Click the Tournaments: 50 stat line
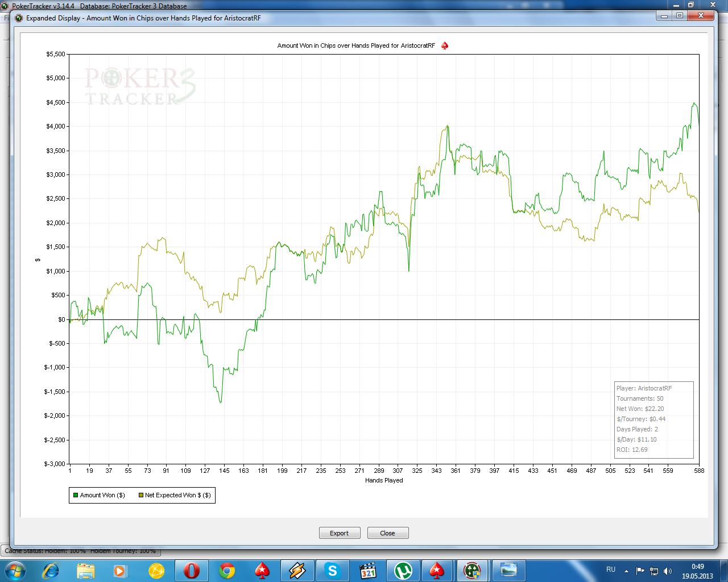Screen dimensions: 728x582 [640, 398]
